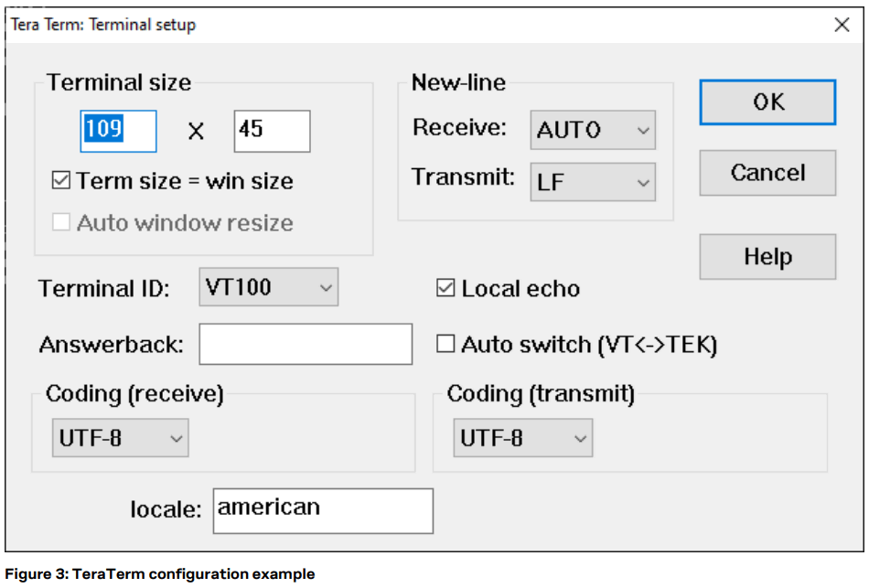The image size is (869, 588).
Task: Close the Terminal setup dialog
Action: coord(842,26)
